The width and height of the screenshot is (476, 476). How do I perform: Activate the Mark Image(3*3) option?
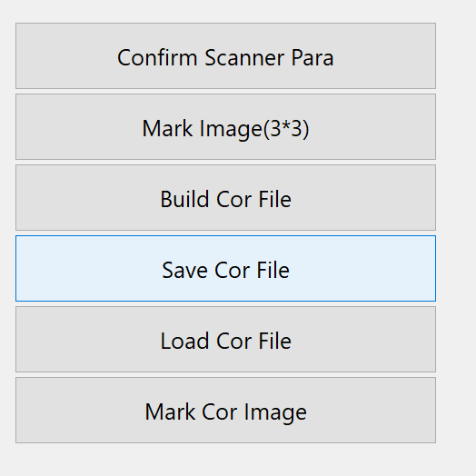(x=225, y=126)
